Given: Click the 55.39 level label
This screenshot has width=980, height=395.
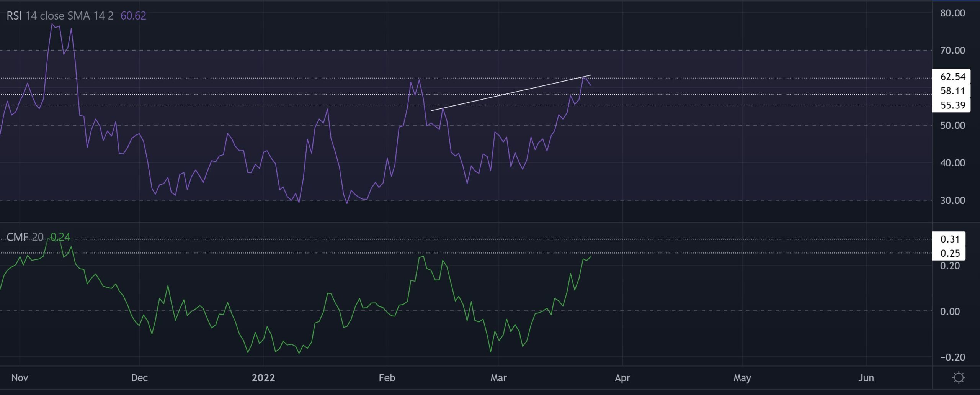Looking at the screenshot, I should pyautogui.click(x=953, y=105).
